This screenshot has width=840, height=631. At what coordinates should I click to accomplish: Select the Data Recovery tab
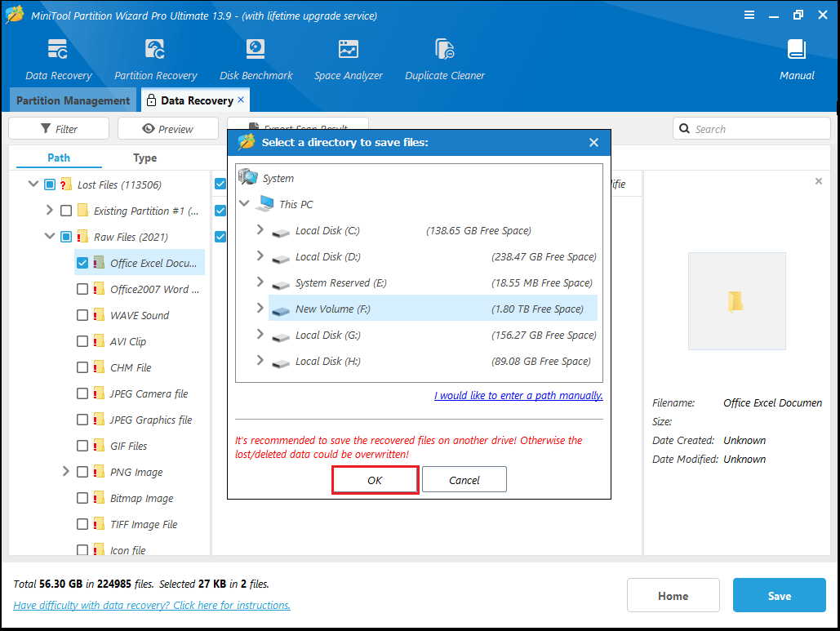click(x=196, y=100)
